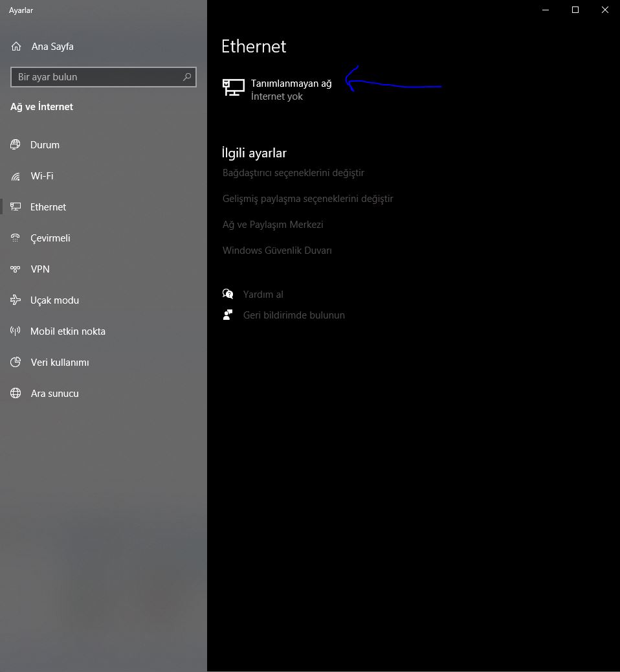Focus the Bir ayar bulun search field
This screenshot has width=620, height=672.
(104, 77)
